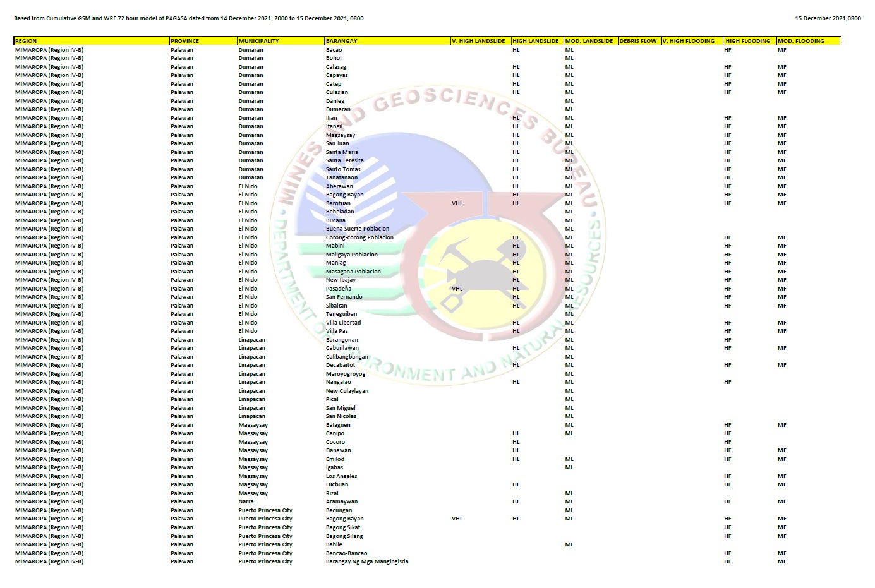Select municipality cell 'Narra'
This screenshot has width=875, height=588.
246,501
